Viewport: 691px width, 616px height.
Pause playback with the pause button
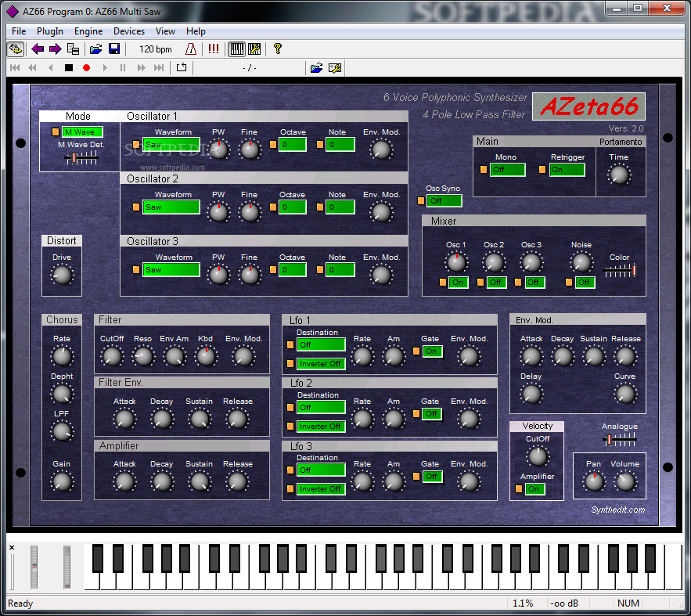pyautogui.click(x=123, y=68)
